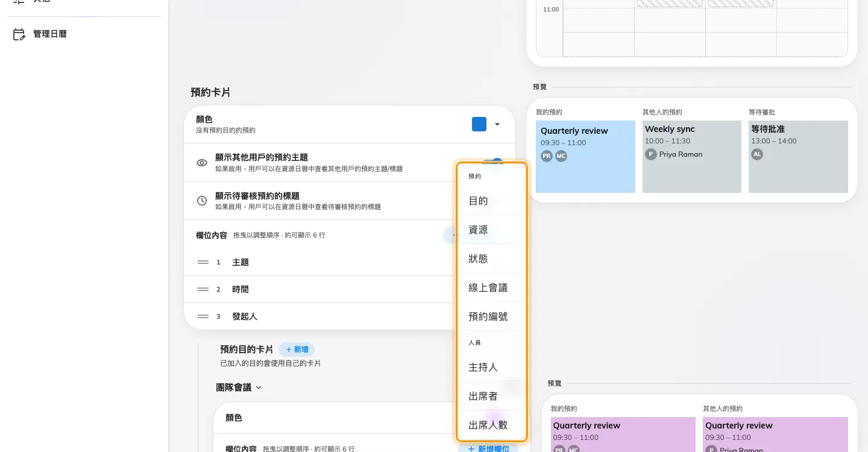Collapse the 團隊會議 section chevron
The height and width of the screenshot is (452, 868).
tap(259, 388)
